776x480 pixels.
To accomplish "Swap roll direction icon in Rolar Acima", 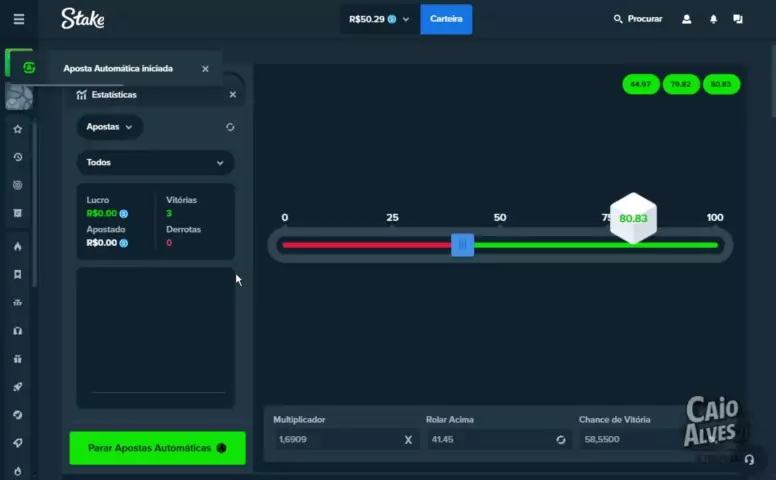I will click(x=561, y=440).
